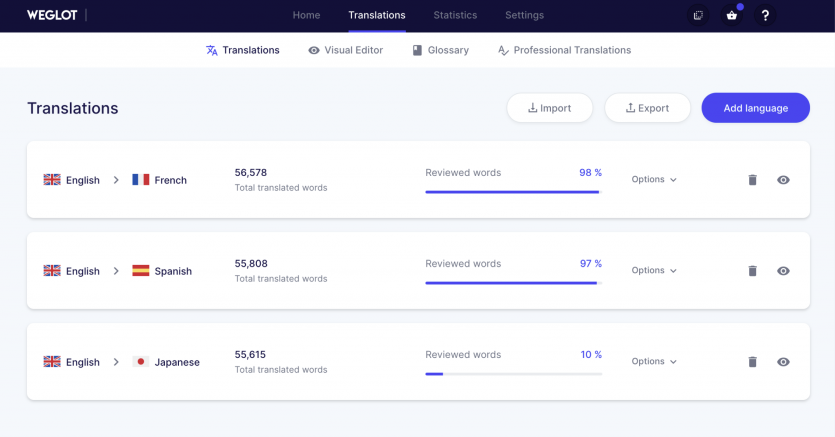Click the 10 % reviewed value

click(591, 354)
